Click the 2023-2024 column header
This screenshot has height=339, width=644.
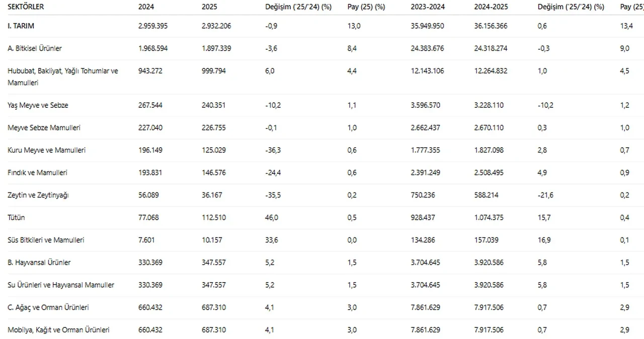tap(427, 7)
